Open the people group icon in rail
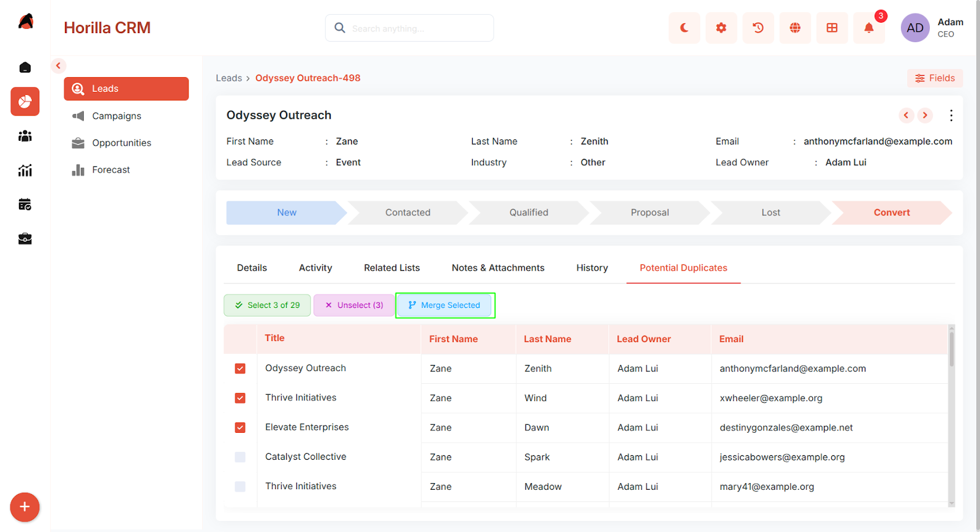980x532 pixels. point(25,136)
